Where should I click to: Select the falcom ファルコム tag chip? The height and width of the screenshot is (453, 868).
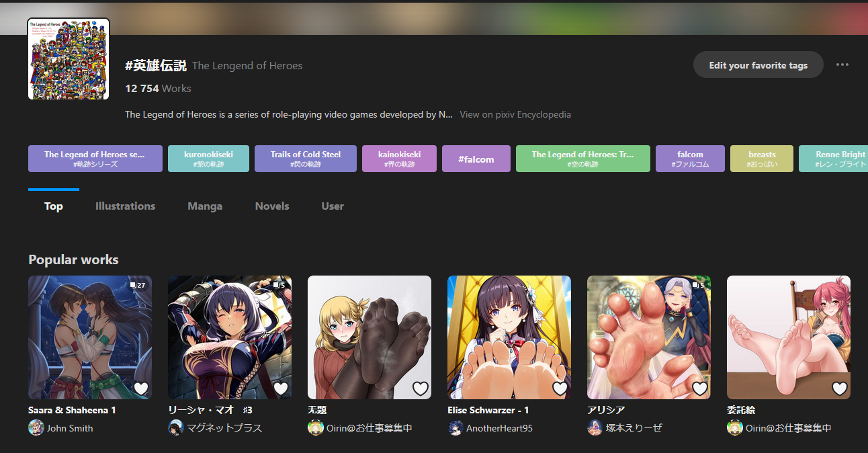click(690, 159)
